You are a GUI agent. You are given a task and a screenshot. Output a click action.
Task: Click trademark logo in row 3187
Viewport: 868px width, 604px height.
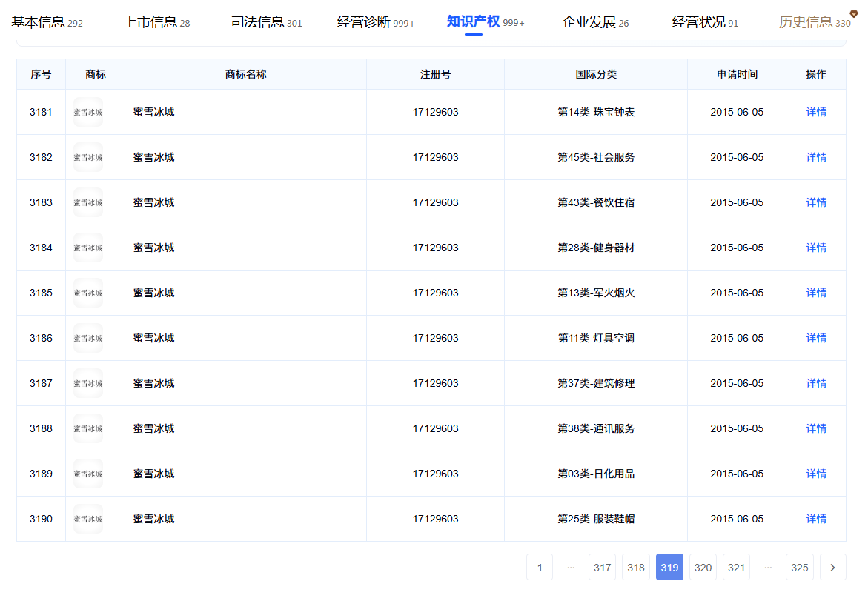click(x=88, y=383)
